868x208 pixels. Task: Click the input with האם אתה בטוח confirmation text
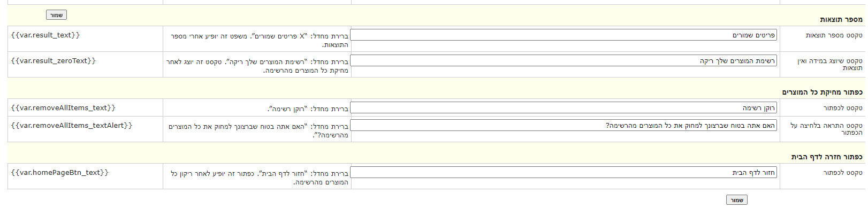[564, 126]
